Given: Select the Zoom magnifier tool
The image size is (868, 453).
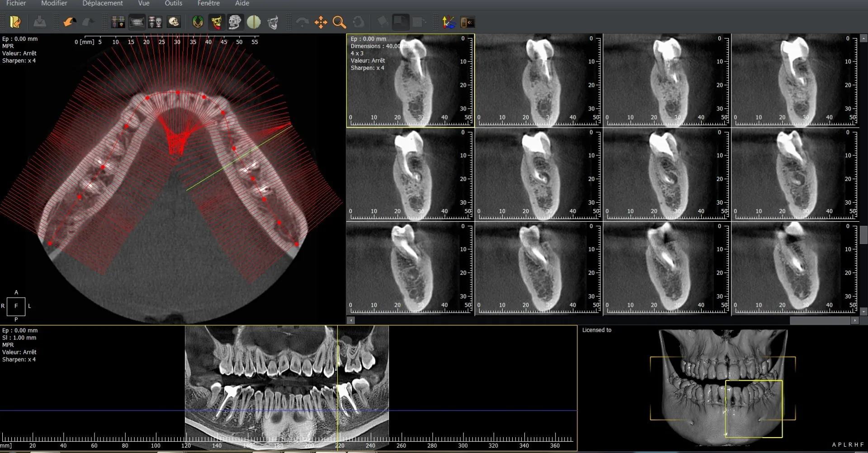Looking at the screenshot, I should point(339,22).
